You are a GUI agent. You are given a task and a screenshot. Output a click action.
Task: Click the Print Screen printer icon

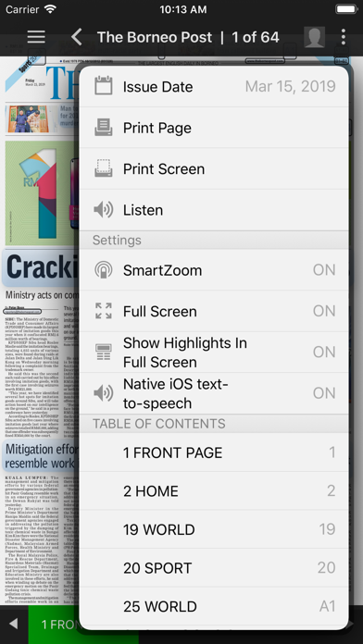pyautogui.click(x=104, y=168)
